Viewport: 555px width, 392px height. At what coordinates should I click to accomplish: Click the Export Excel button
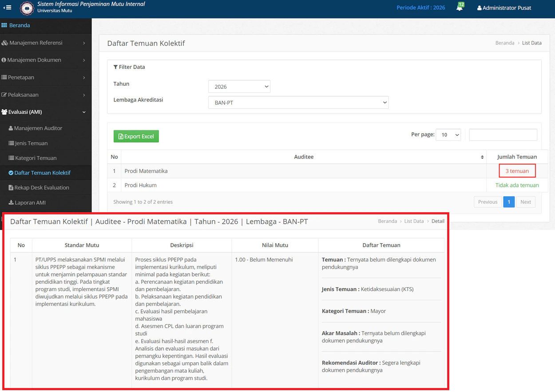(136, 136)
